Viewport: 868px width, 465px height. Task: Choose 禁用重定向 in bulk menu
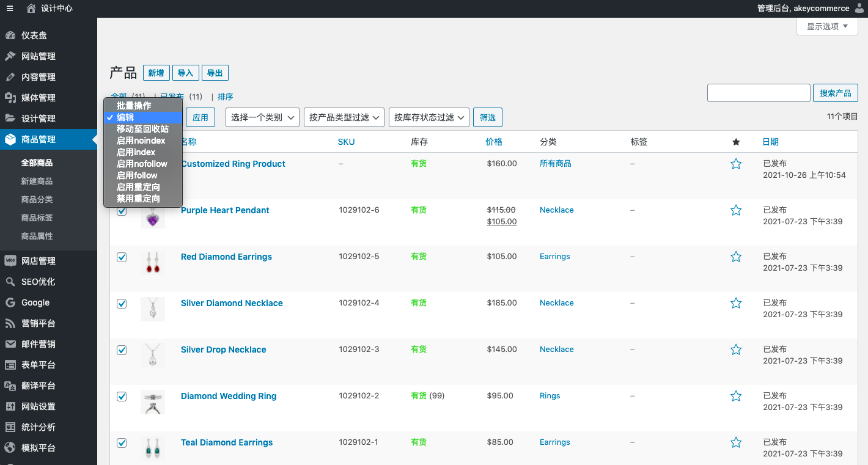[143, 199]
